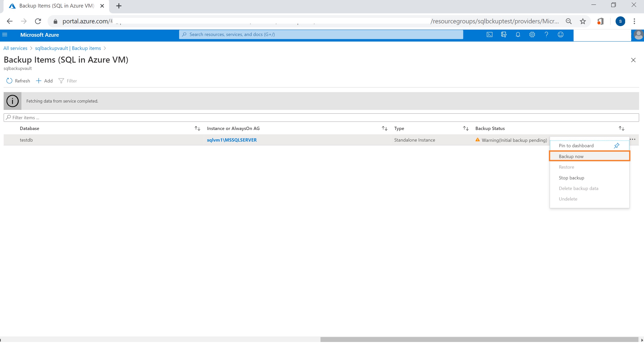Sort by Instance or AlwaysOn AG column
644x345 pixels.
click(384, 128)
